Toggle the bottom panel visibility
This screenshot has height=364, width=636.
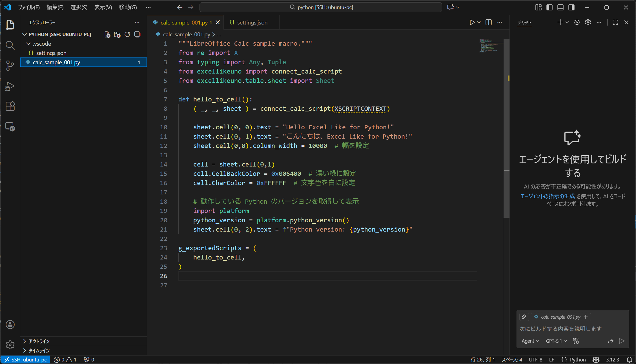[560, 7]
